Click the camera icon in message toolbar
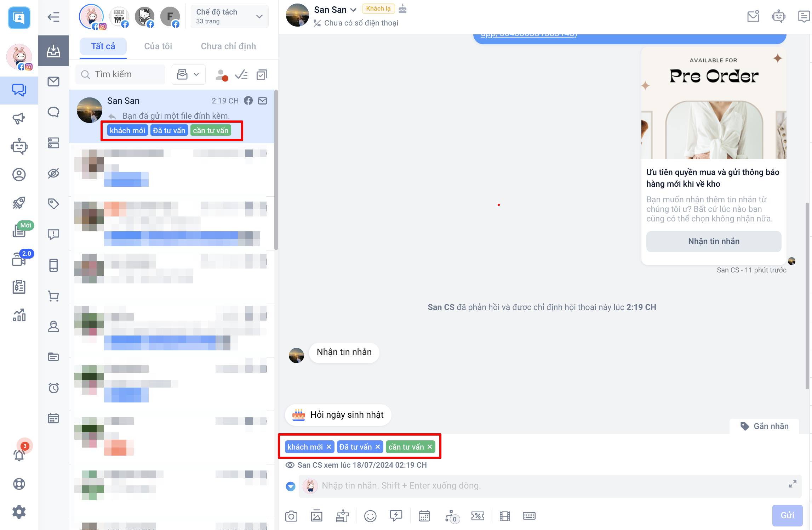Image resolution: width=812 pixels, height=530 pixels. [x=291, y=516]
